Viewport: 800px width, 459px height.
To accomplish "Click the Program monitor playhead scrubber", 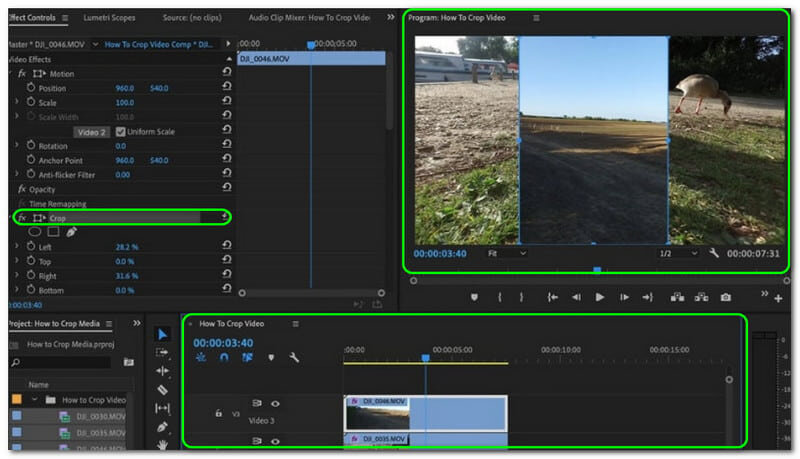I will [597, 269].
